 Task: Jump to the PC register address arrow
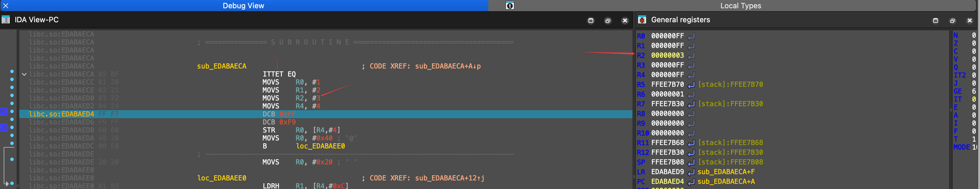(x=691, y=182)
